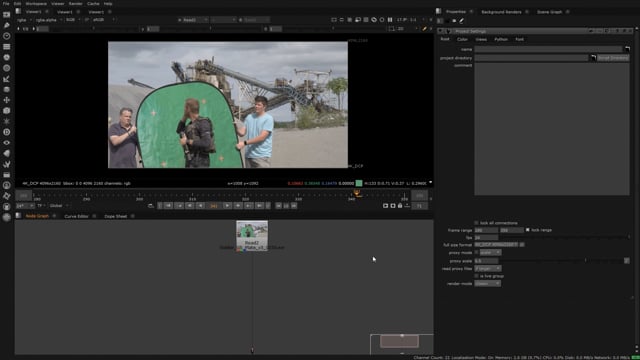Viewport: 640px width, 360px height.
Task: Play the clip forward
Action: (x=227, y=206)
